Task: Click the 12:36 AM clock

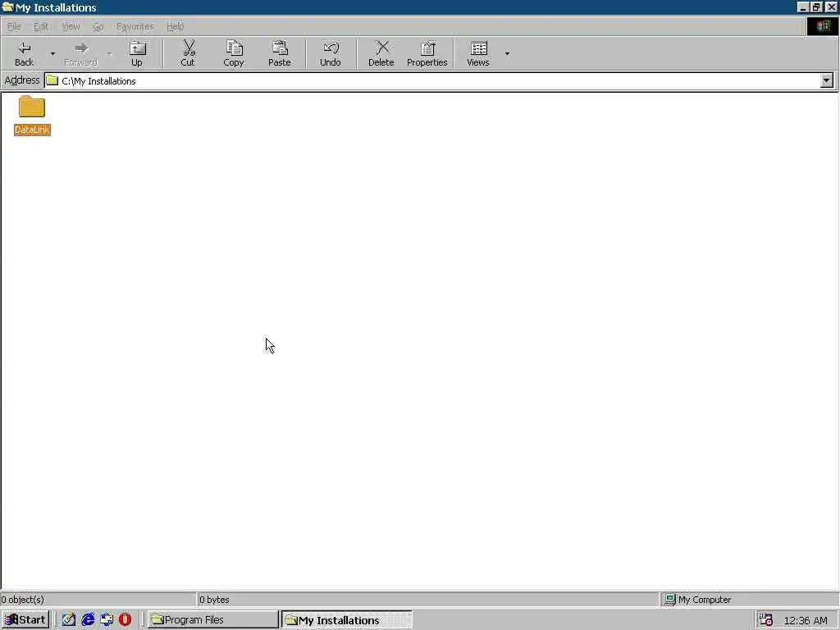Action: 806,621
